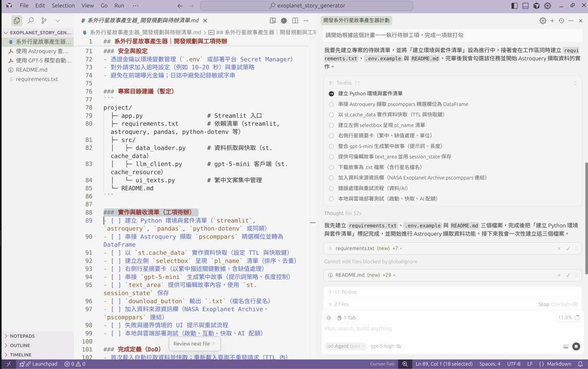The width and height of the screenshot is (588, 369).
Task: Expand the TIMELINE section
Action: 37,355
